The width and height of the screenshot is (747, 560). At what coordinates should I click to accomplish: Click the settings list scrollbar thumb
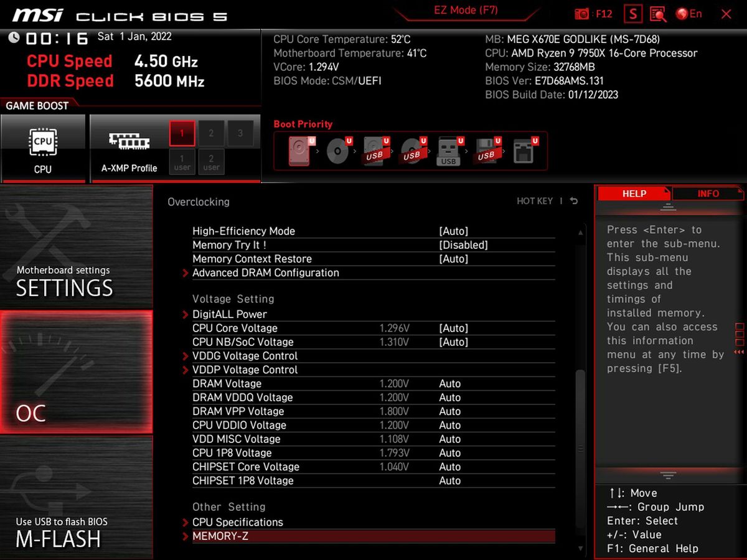(x=580, y=448)
